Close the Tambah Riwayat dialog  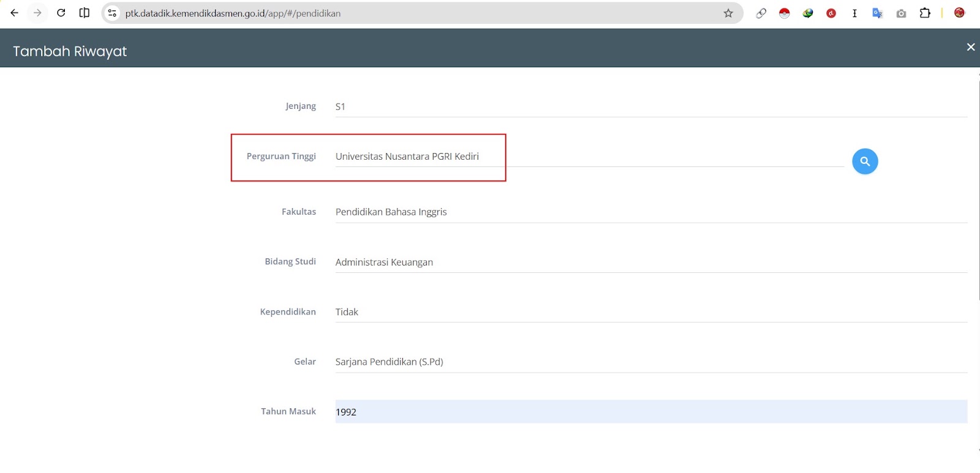point(971,47)
